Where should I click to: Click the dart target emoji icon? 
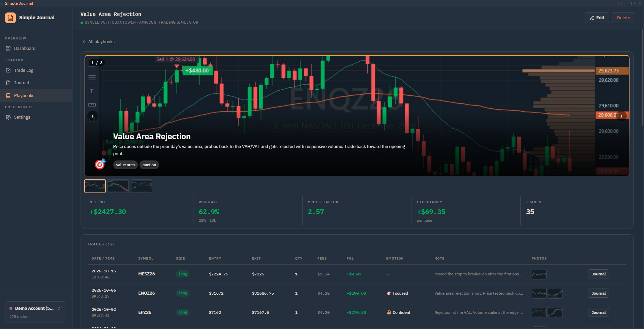click(x=100, y=164)
